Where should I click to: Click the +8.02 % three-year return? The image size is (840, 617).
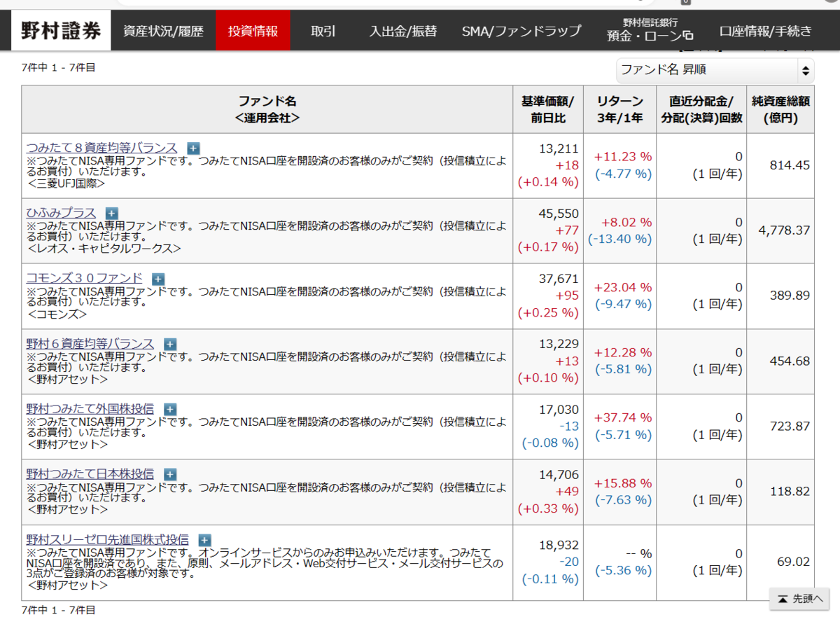pyautogui.click(x=626, y=222)
